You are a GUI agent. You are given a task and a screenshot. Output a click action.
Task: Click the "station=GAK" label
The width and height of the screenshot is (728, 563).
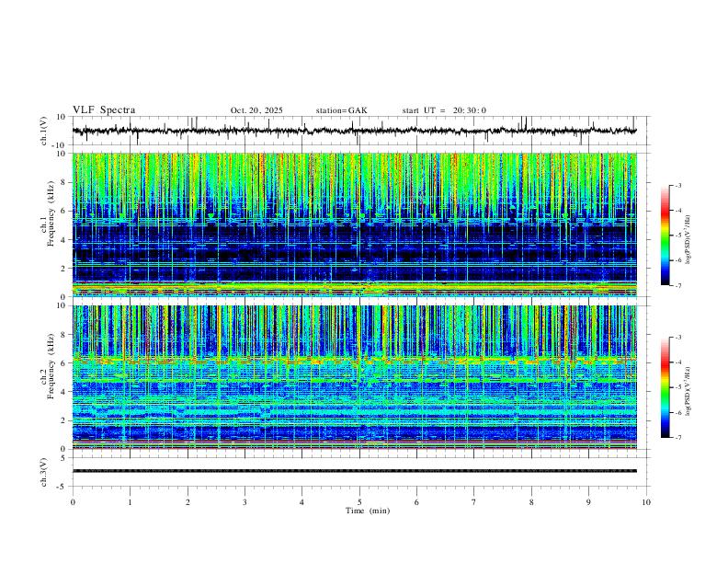[341, 110]
